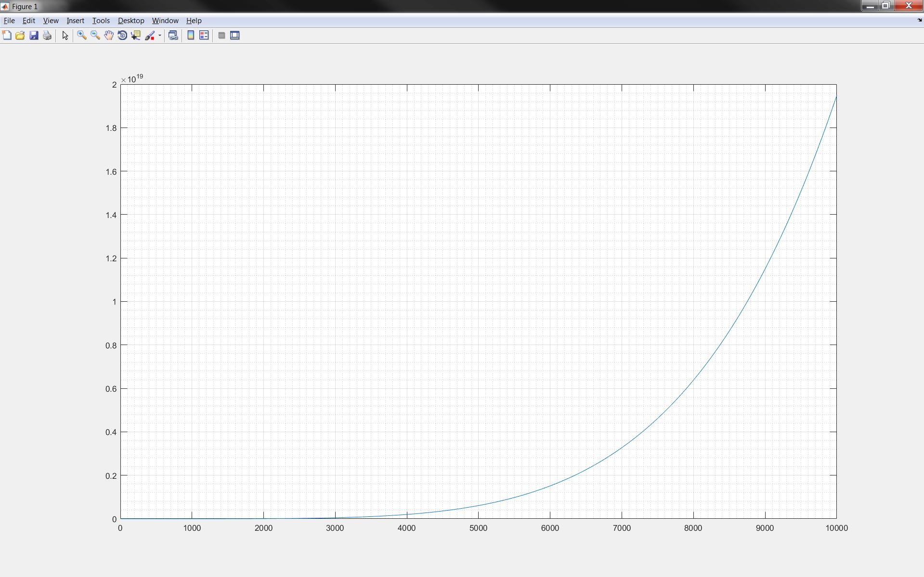Expand the Brush color dropdown arrow
Viewport: 924px width, 577px height.
coord(160,36)
